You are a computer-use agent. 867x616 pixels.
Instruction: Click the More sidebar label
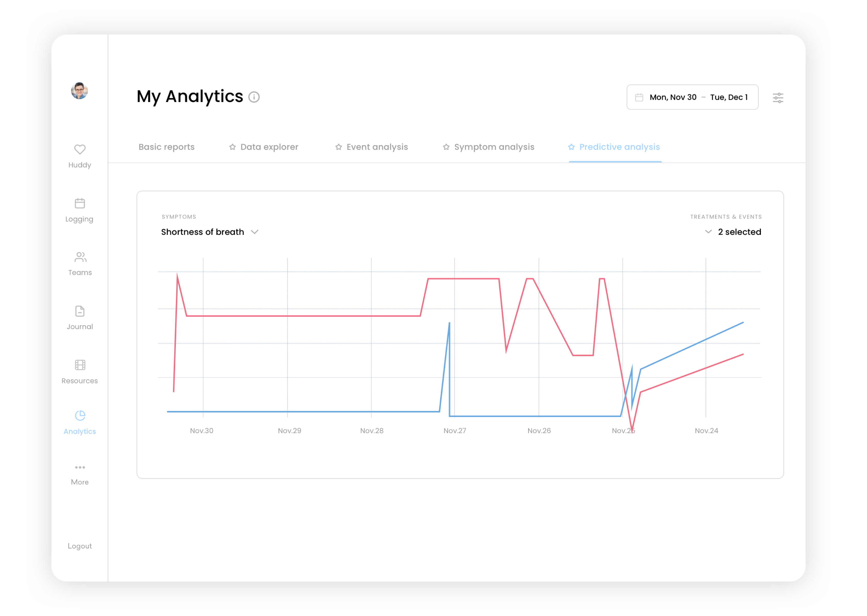[x=80, y=482]
